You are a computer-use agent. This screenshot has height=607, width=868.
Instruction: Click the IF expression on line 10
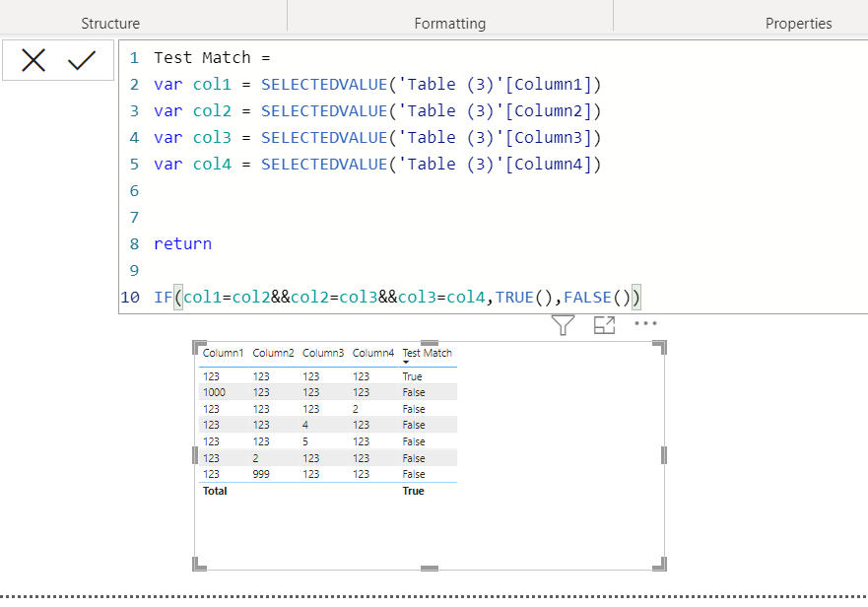pos(397,298)
